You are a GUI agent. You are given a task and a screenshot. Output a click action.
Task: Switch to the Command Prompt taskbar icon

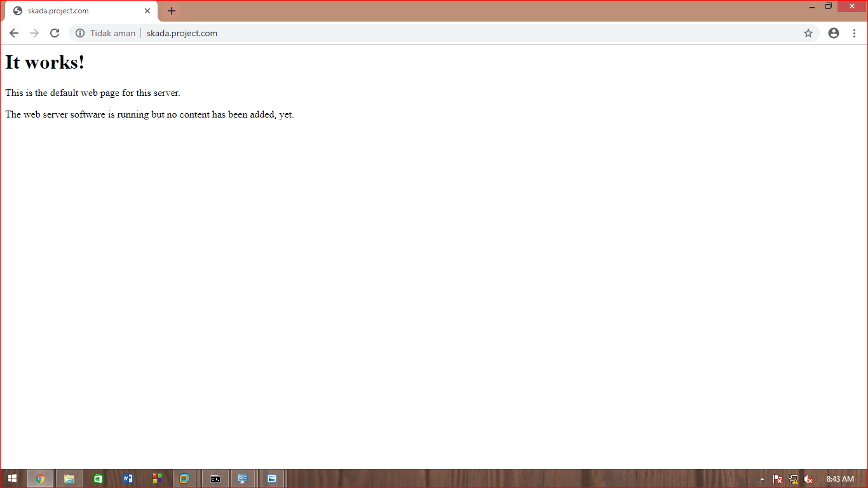[x=215, y=478]
